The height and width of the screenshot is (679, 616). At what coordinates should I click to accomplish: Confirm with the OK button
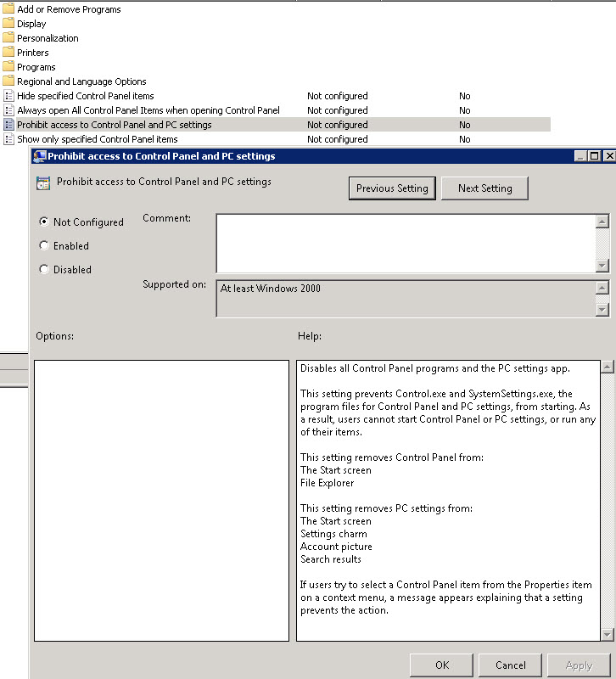[x=441, y=665]
